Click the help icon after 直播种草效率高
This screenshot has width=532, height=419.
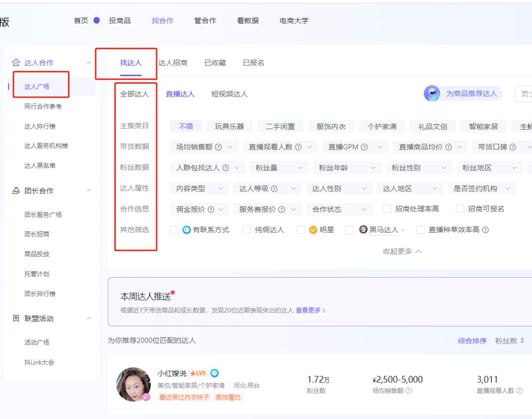pyautogui.click(x=486, y=230)
